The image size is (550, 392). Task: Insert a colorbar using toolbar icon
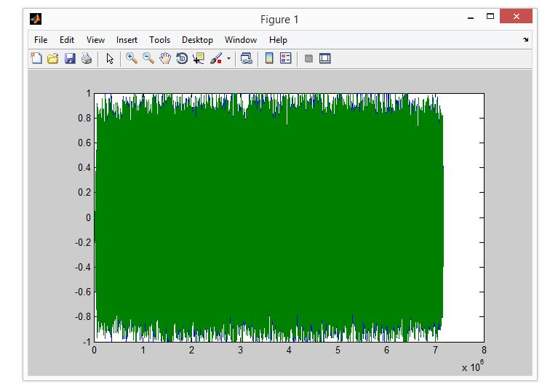pyautogui.click(x=269, y=58)
